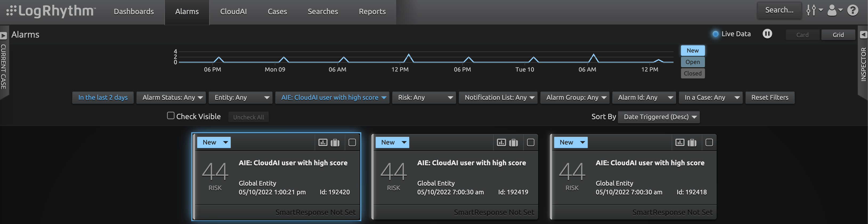Screen dimensions: 868x224
Task: Open the Alarm Status filter dropdown
Action: click(172, 98)
